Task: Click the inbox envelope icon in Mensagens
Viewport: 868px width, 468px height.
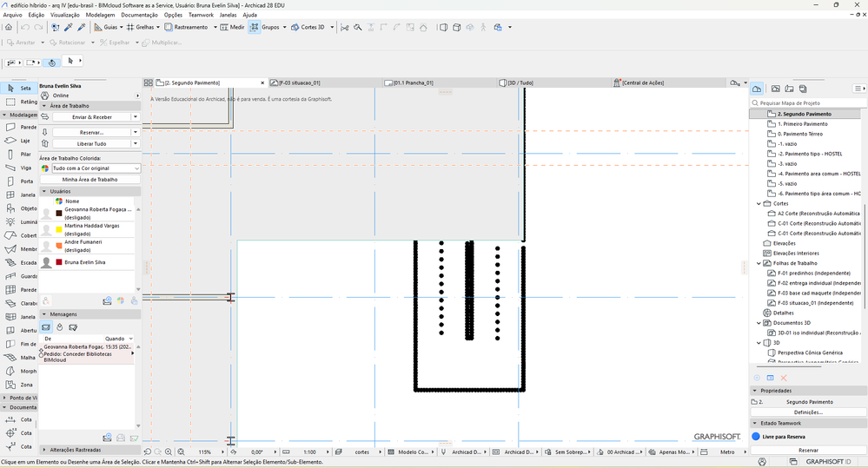Action: [x=46, y=327]
